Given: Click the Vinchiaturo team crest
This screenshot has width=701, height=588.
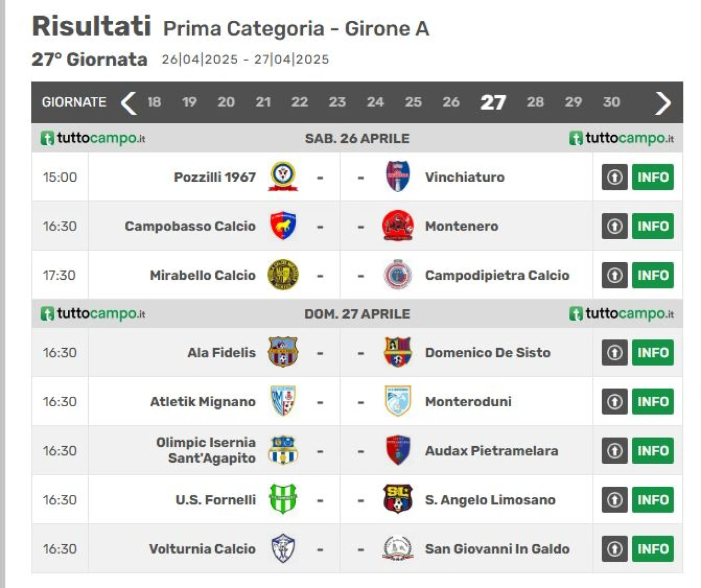Looking at the screenshot, I should pos(398,176).
